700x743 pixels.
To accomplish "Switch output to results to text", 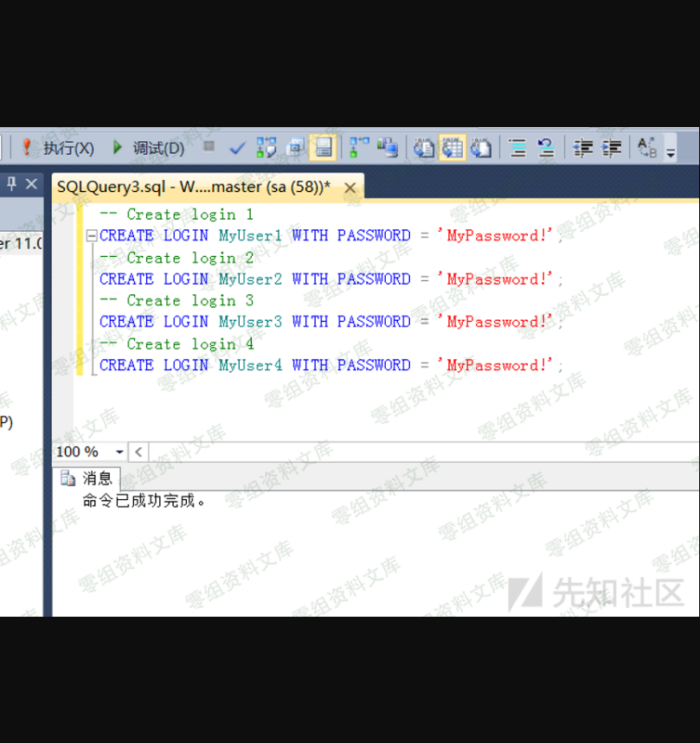I will coord(424,148).
